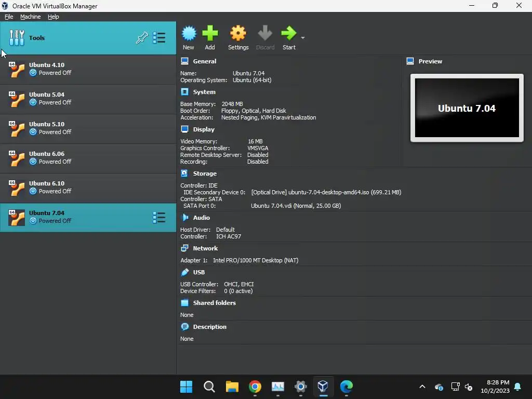The height and width of the screenshot is (399, 532).
Task: Open Ubuntu 7.04 machine menu icon
Action: coord(159,218)
